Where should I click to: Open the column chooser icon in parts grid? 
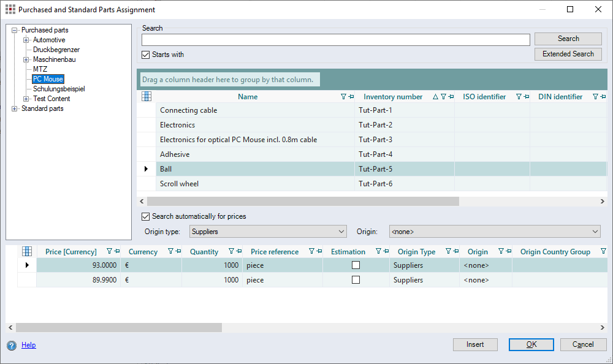pos(147,96)
